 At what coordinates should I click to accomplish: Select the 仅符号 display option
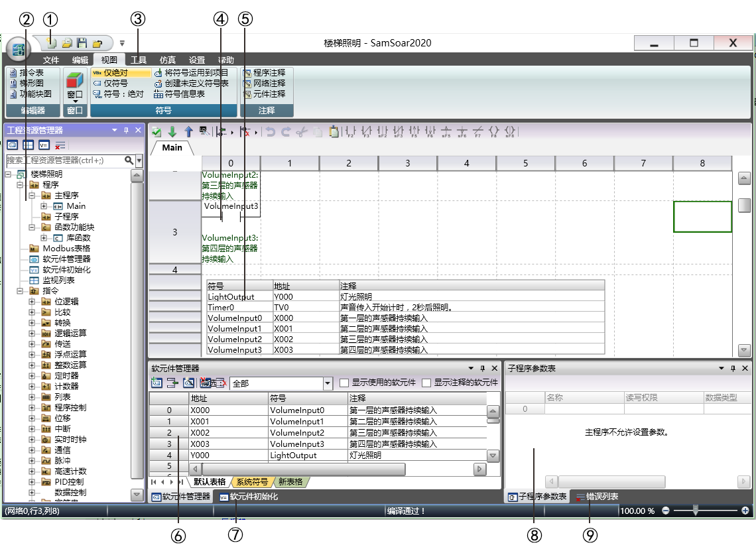pyautogui.click(x=115, y=84)
